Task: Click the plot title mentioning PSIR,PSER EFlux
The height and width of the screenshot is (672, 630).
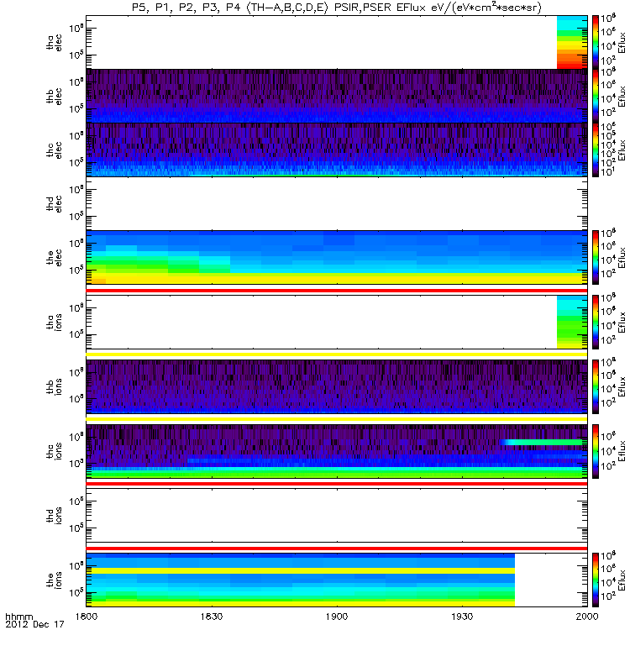Action: point(337,8)
